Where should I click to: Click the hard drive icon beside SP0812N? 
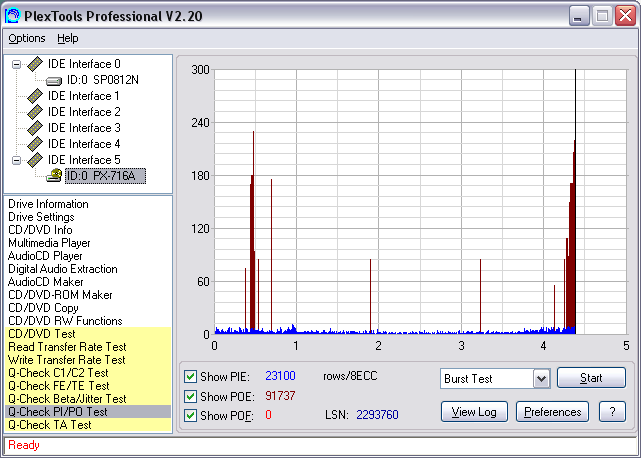point(54,81)
